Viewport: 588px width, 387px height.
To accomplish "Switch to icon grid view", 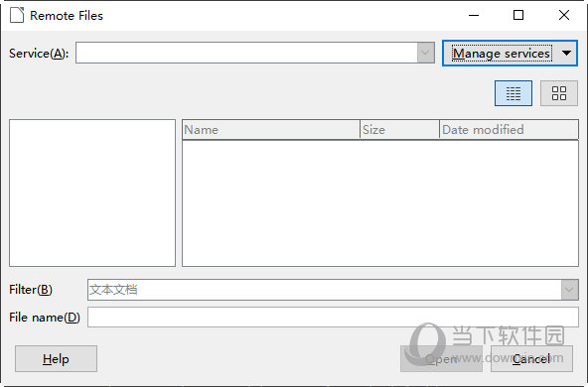I will coord(559,93).
